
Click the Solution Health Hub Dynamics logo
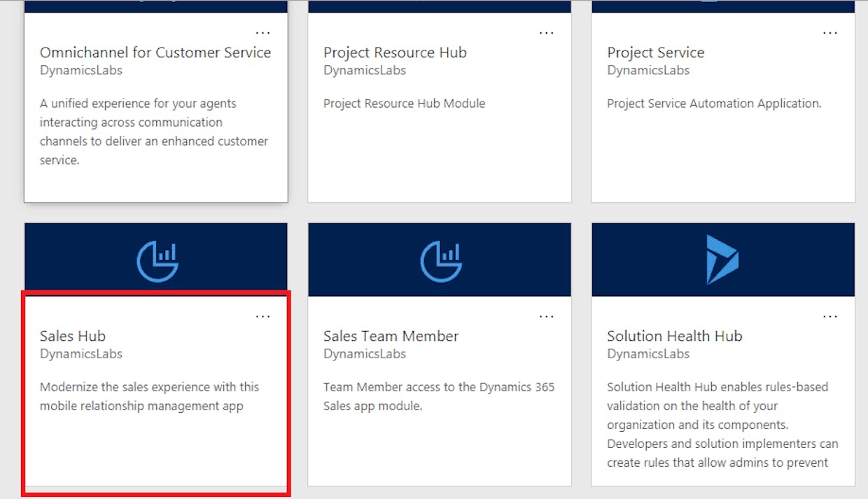(722, 260)
